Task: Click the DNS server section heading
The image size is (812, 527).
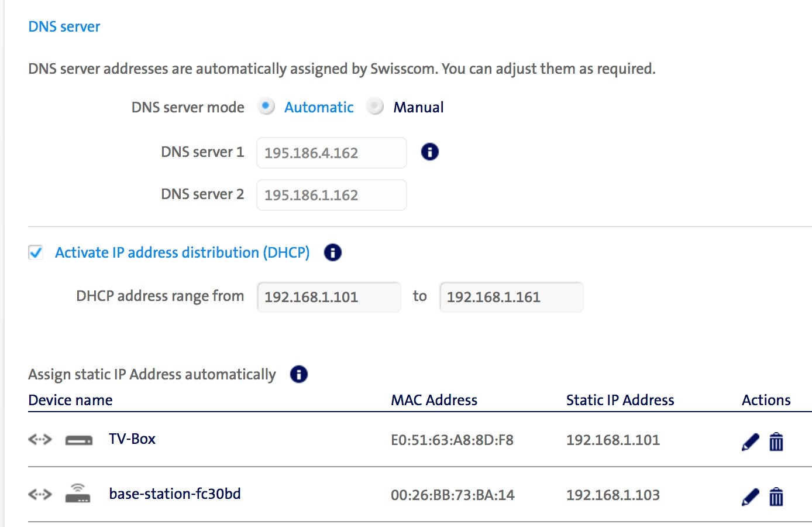Action: (64, 26)
